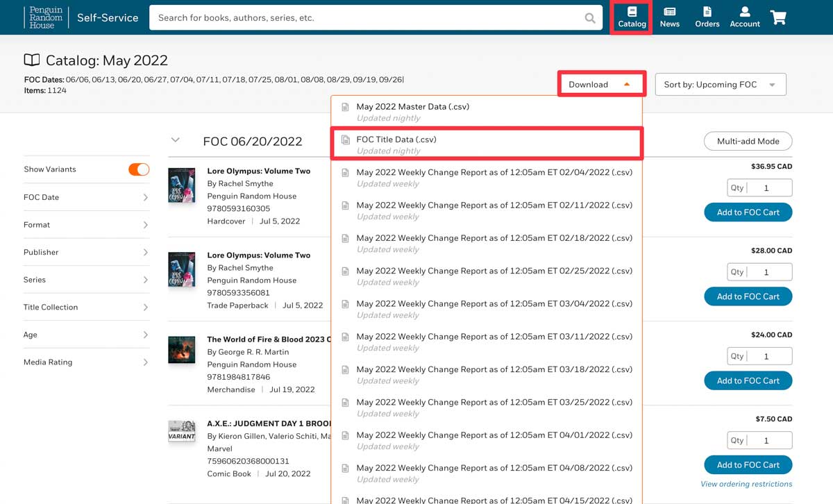Click Qty field for $36.95 item
Image resolution: width=833 pixels, height=504 pixels.
[759, 188]
